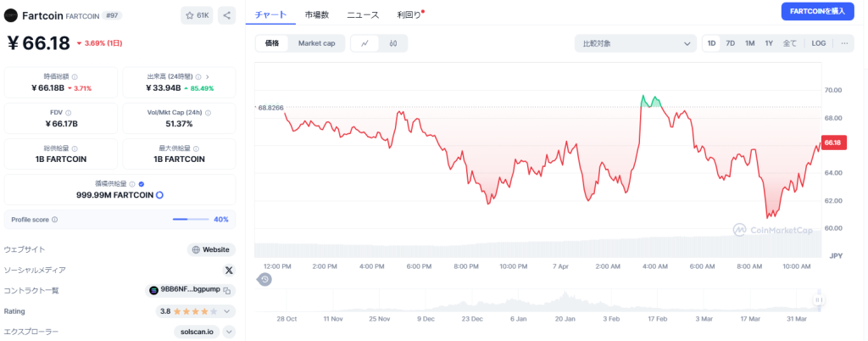The width and height of the screenshot is (868, 341).
Task: Expand 出来高 details arrow
Action: (x=207, y=77)
